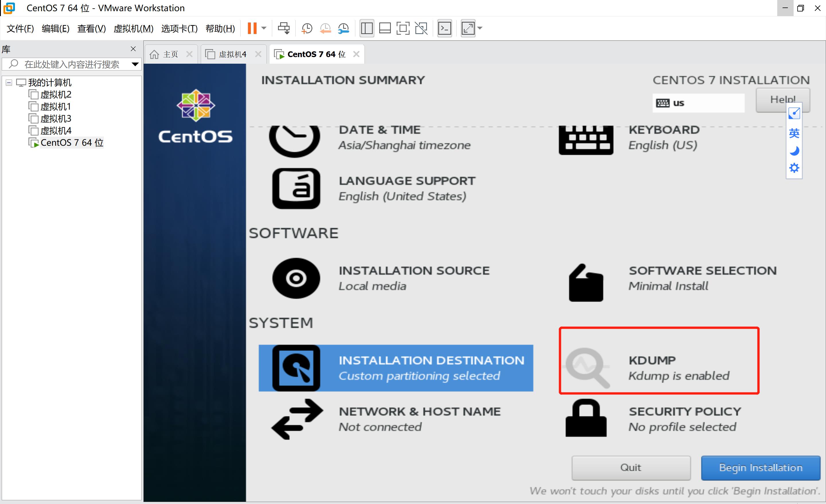The image size is (826, 504).
Task: Click the VMware Workstation title bar icon
Action: 9,8
